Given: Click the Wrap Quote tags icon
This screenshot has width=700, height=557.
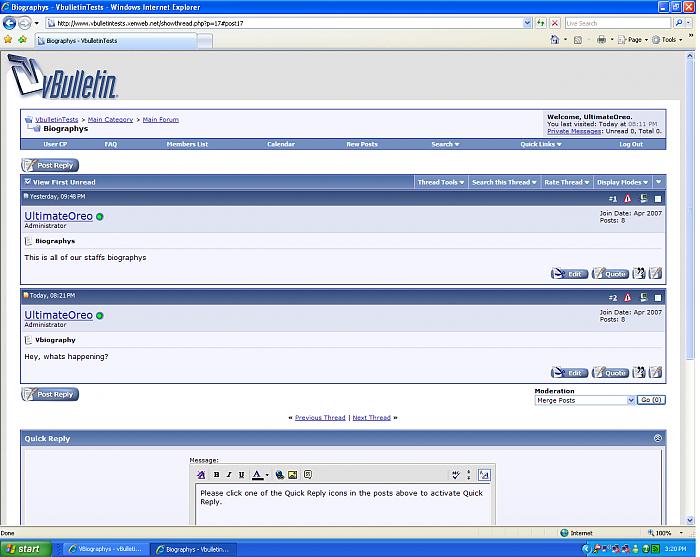Looking at the screenshot, I should point(308,475).
